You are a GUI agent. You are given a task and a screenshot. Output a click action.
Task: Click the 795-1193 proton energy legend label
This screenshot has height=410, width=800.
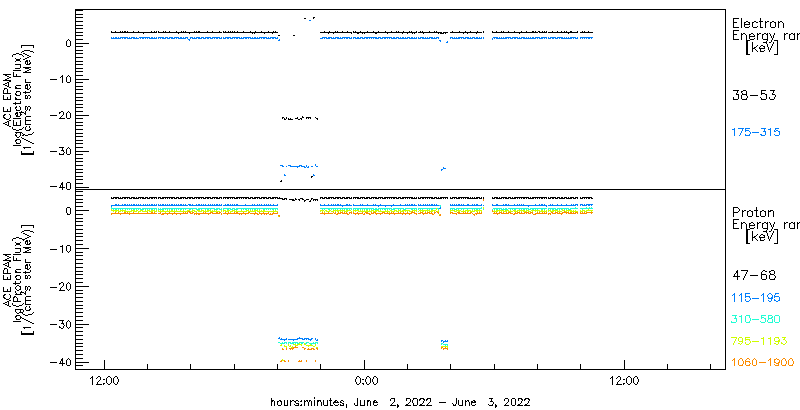pos(759,341)
